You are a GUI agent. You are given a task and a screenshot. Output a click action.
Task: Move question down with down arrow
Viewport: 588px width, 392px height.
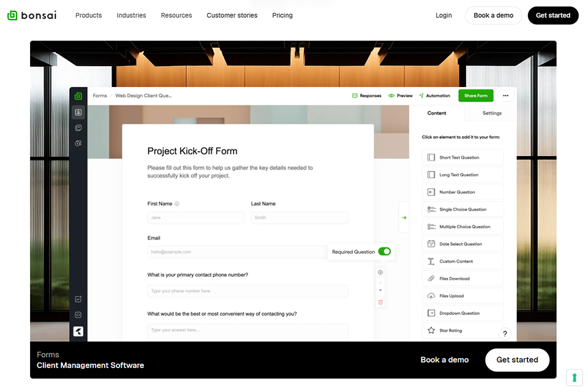(380, 290)
